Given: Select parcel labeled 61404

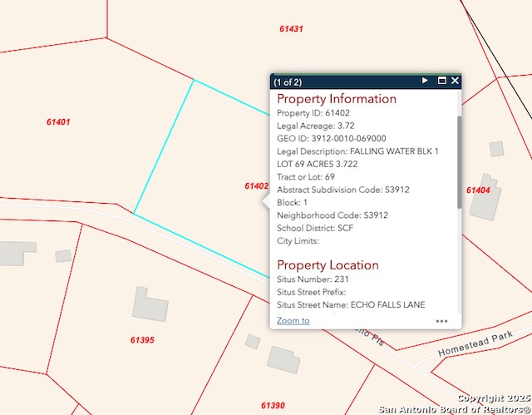Looking at the screenshot, I should point(478,190).
